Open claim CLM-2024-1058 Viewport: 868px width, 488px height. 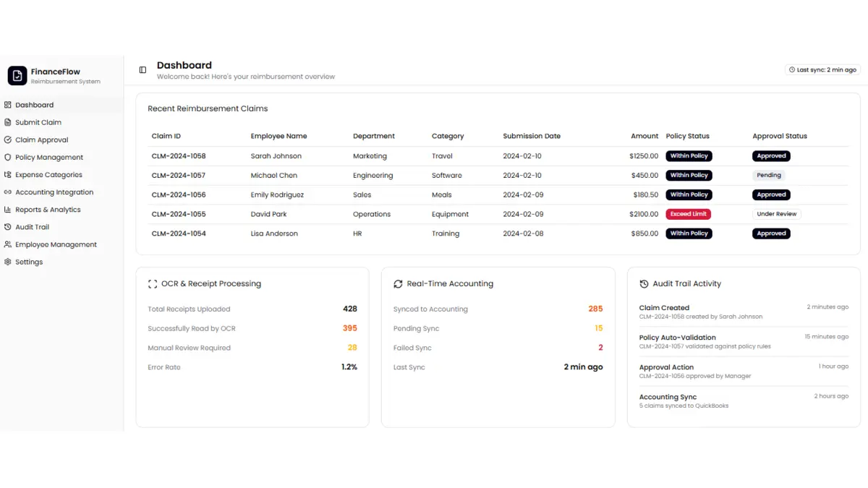click(179, 156)
